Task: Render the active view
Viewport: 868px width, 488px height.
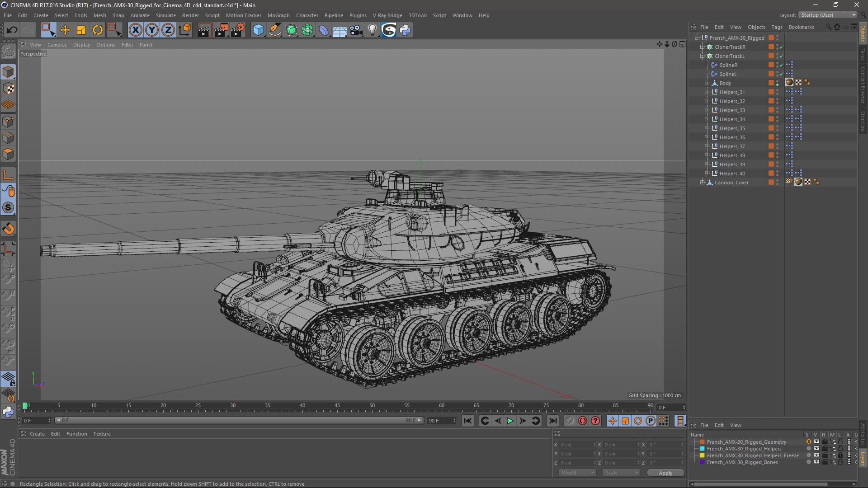Action: pyautogui.click(x=204, y=30)
